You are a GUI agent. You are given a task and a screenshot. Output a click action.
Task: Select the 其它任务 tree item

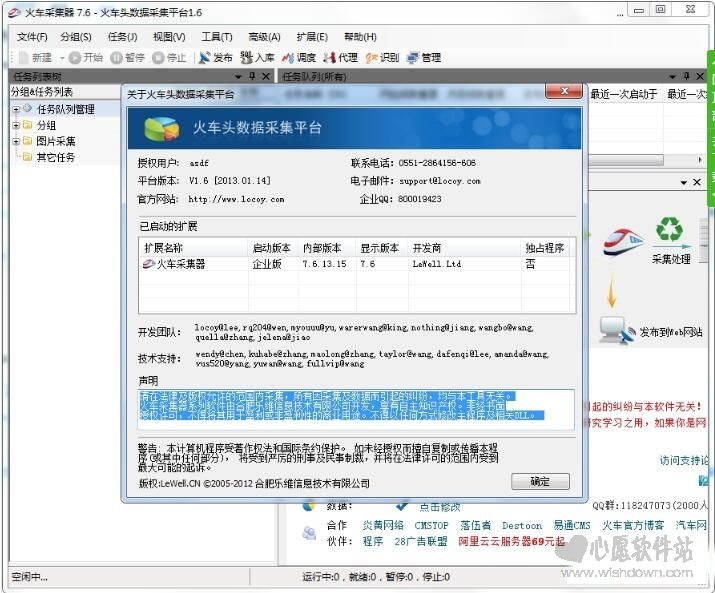55,157
